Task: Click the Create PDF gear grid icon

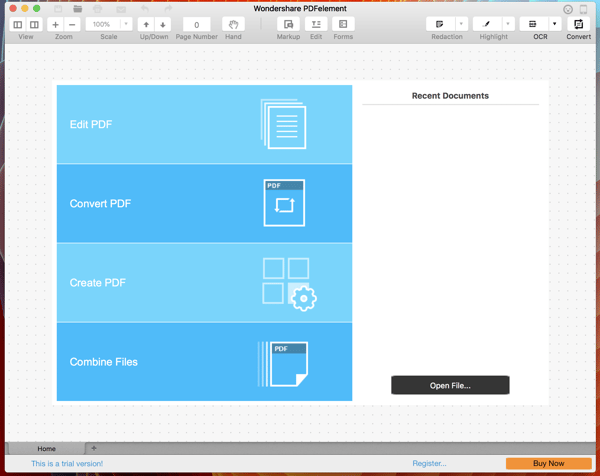Action: click(290, 284)
